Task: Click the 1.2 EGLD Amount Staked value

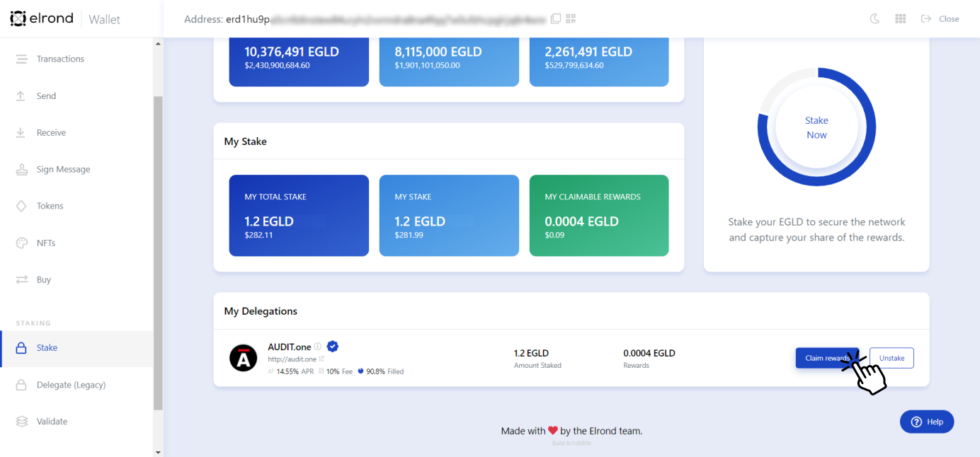Action: coord(532,353)
